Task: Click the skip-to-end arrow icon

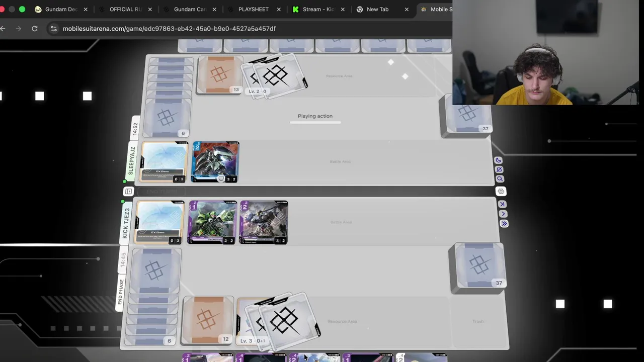Action: point(502,204)
